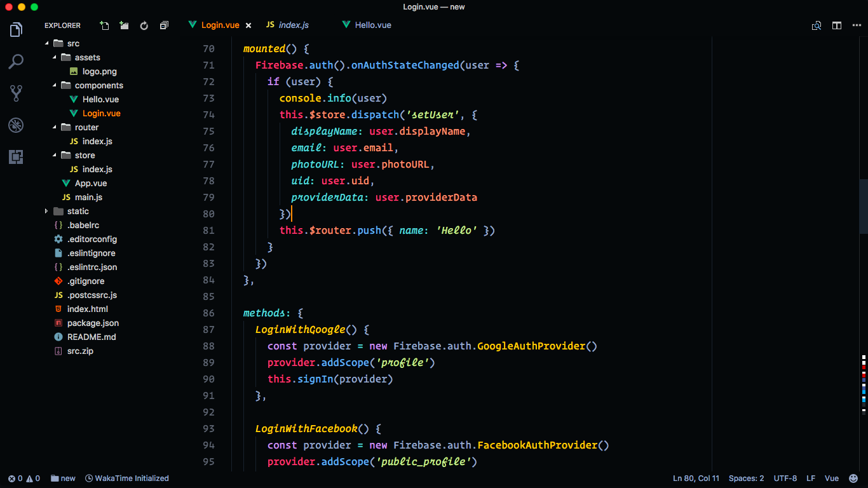
Task: Collapse the components folder
Action: 54,85
